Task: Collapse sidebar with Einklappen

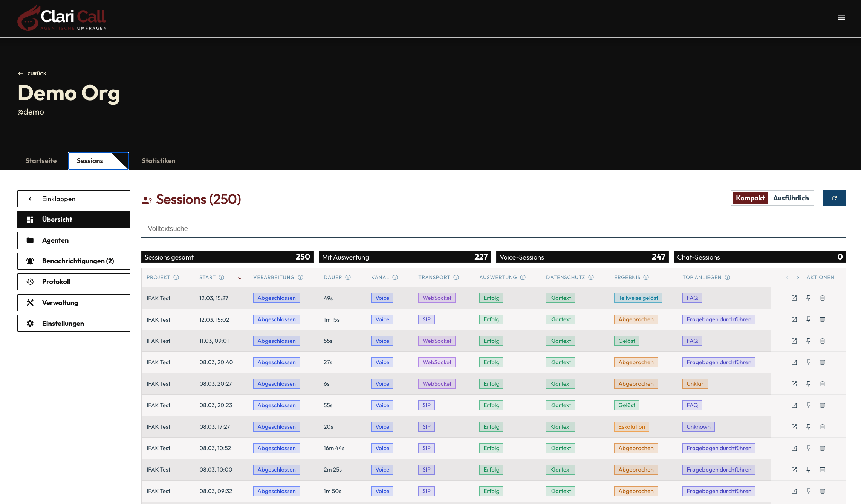Action: (x=74, y=199)
